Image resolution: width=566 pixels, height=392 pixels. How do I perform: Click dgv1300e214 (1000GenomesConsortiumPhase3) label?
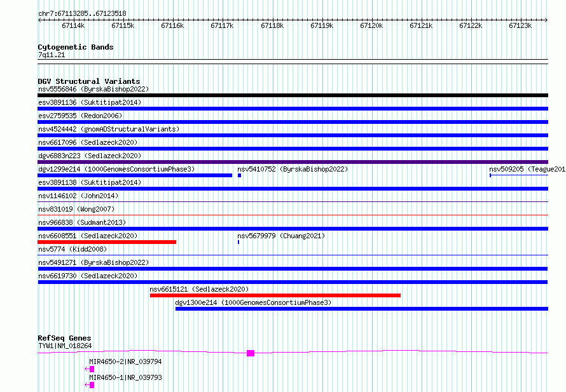click(253, 302)
